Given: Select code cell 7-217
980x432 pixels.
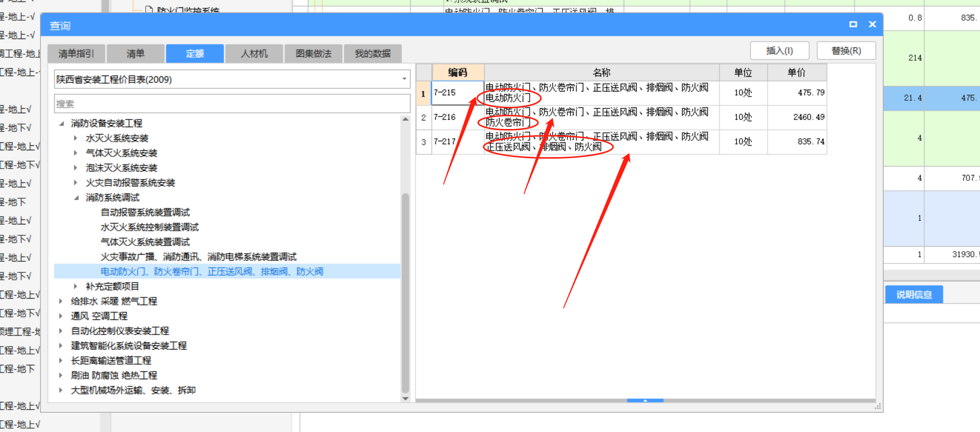Looking at the screenshot, I should point(458,142).
